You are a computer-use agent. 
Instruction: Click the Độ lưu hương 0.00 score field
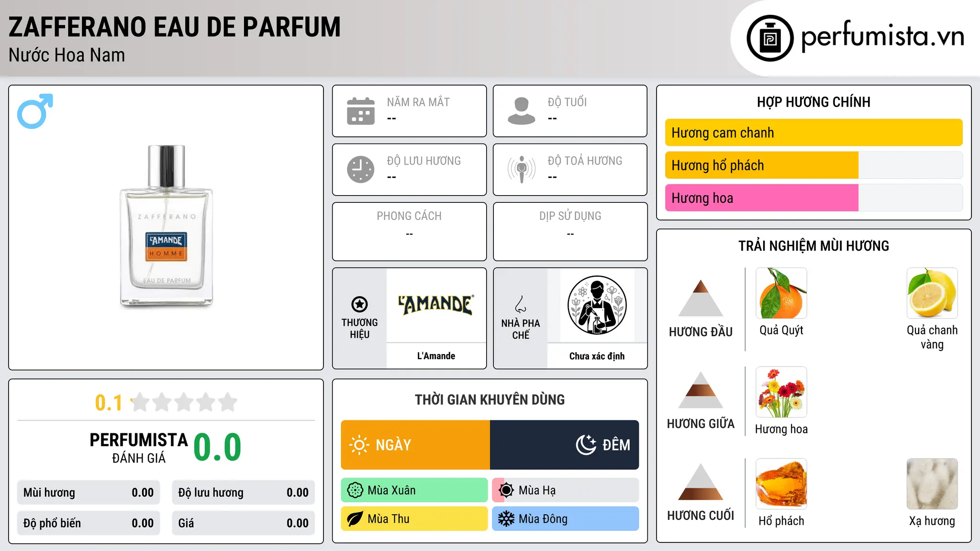click(x=243, y=493)
